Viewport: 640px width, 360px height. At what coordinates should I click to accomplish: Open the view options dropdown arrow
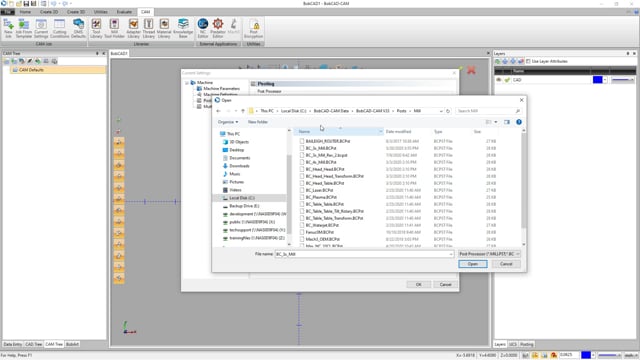[x=496, y=122]
